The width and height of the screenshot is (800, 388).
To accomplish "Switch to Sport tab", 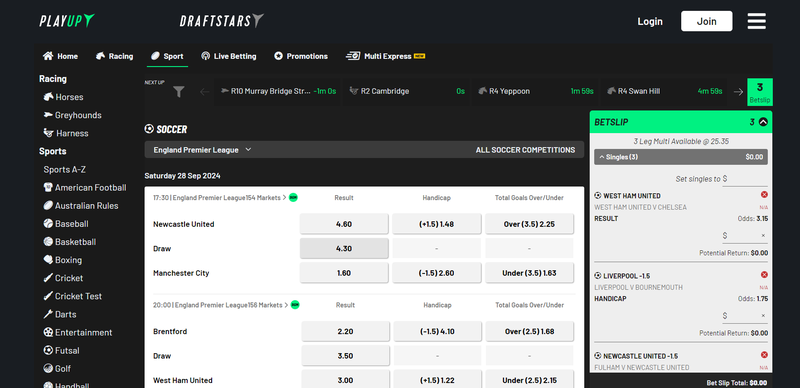I will [167, 56].
